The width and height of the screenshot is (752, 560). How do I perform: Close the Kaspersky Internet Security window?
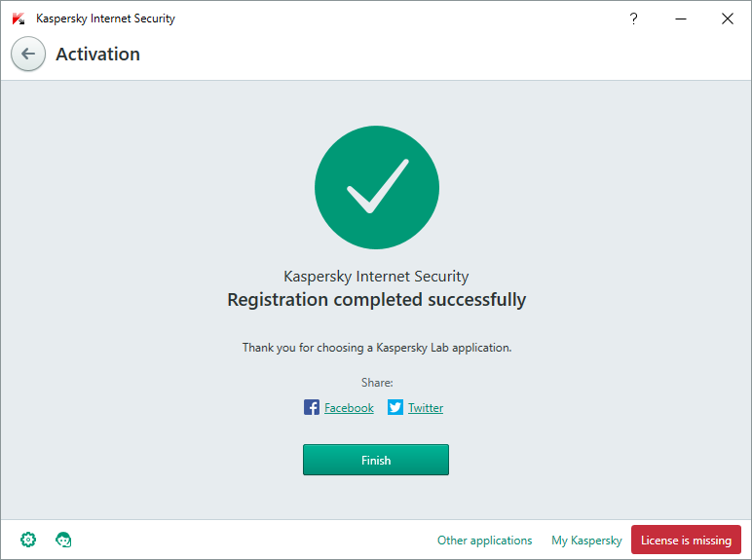coord(728,19)
